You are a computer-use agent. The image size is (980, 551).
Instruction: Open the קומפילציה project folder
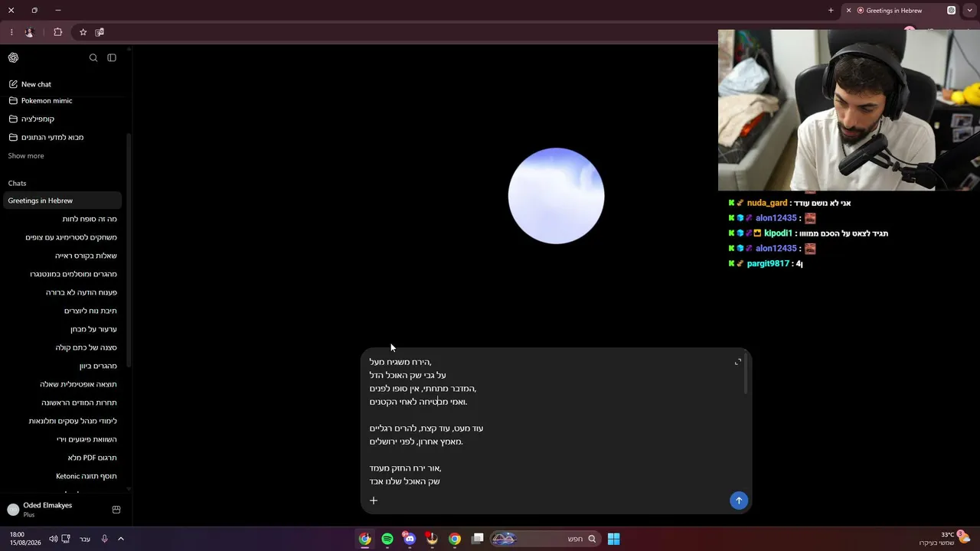tap(61, 119)
